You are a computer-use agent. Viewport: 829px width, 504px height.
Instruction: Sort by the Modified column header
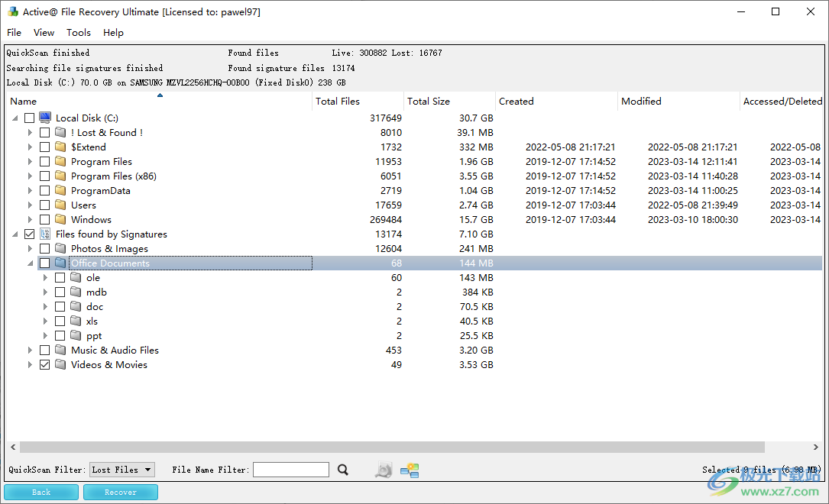678,101
